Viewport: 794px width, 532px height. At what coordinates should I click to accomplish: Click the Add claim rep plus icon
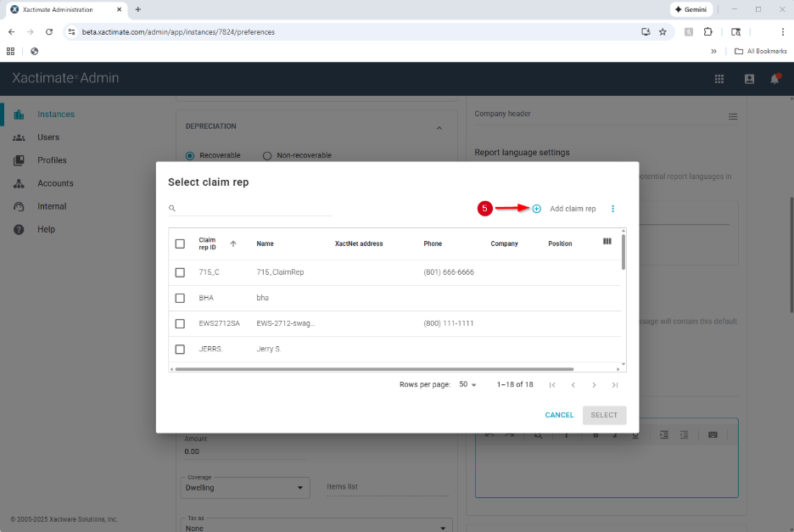[x=537, y=209]
